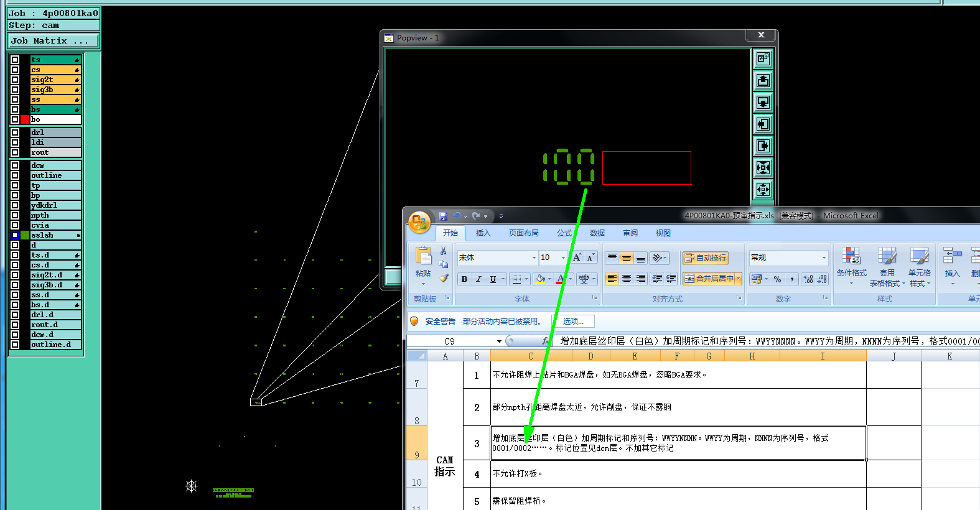Increase decimal places
The image size is (980, 510).
click(x=808, y=279)
